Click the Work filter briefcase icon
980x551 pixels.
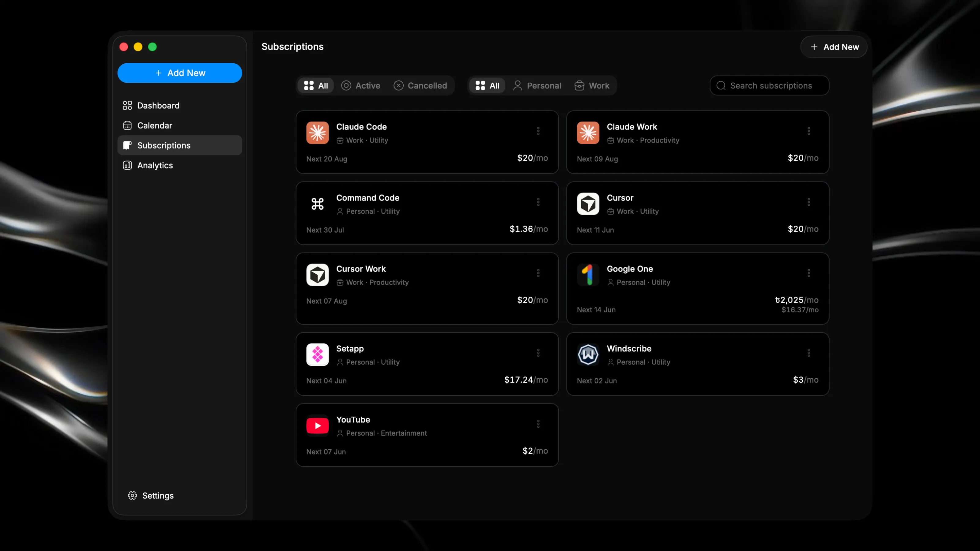[579, 86]
